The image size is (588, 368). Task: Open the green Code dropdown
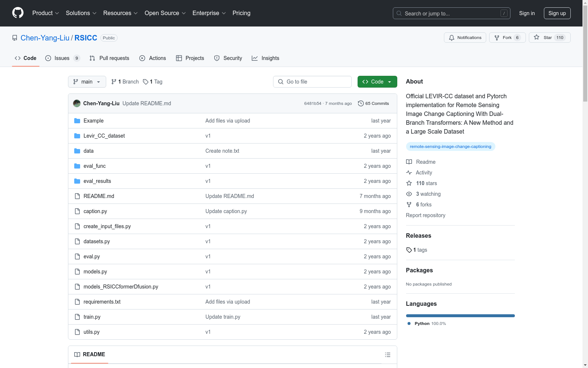tap(377, 82)
